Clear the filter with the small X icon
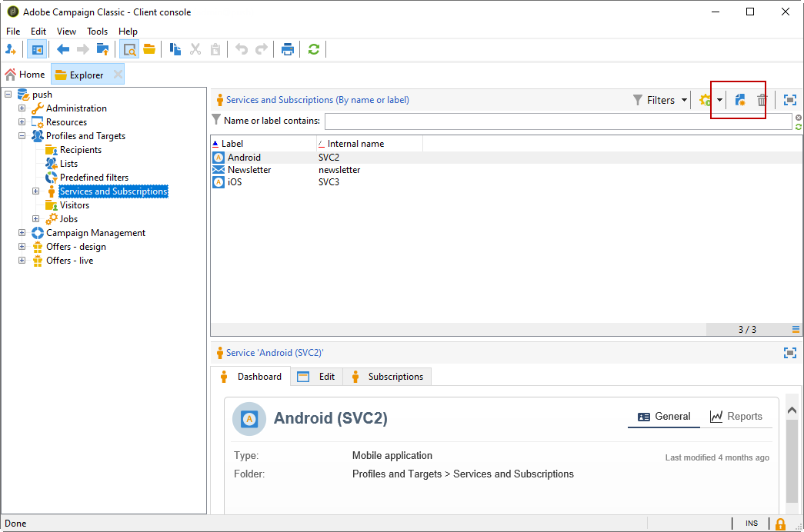This screenshot has height=532, width=804. coord(799,118)
